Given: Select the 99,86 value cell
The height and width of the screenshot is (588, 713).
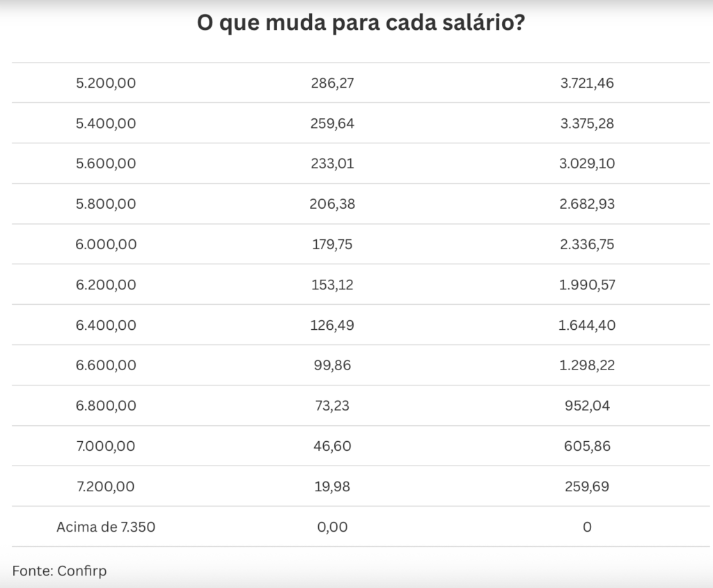Looking at the screenshot, I should [x=332, y=366].
